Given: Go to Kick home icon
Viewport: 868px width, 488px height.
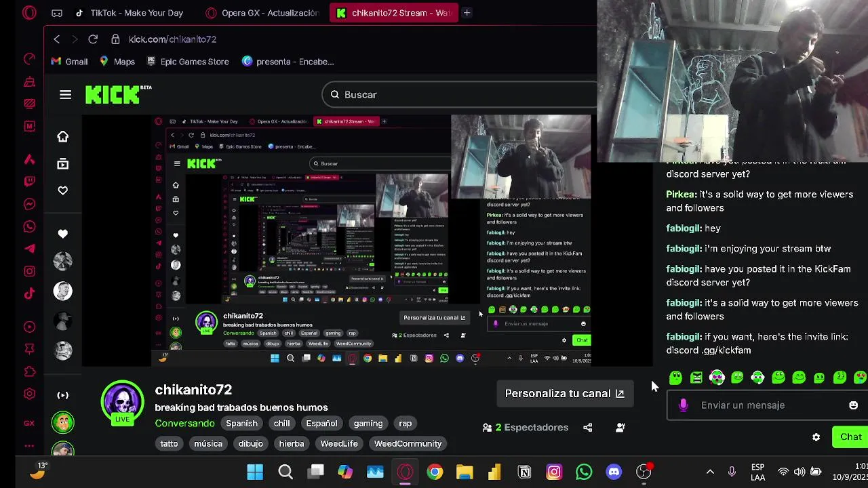Looking at the screenshot, I should click(x=62, y=137).
